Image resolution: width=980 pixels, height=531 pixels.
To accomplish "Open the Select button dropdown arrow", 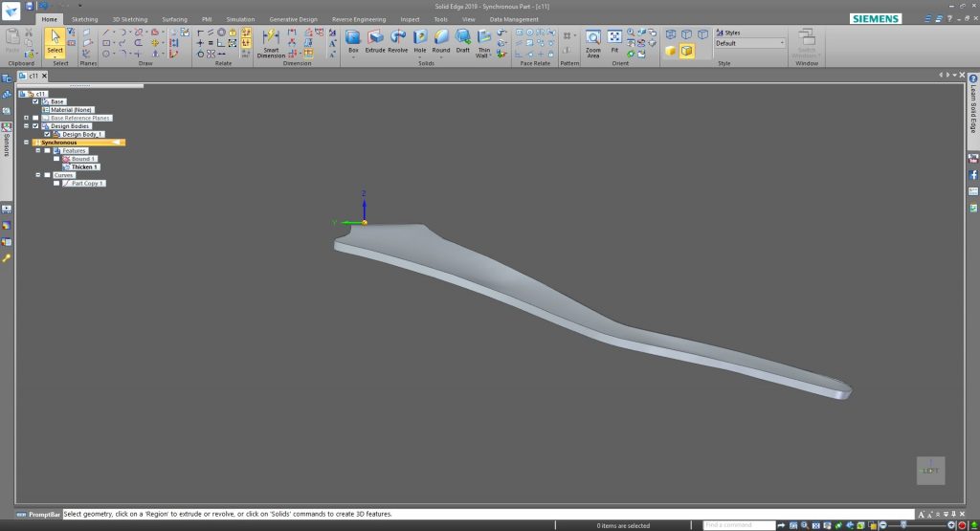I will pos(55,56).
